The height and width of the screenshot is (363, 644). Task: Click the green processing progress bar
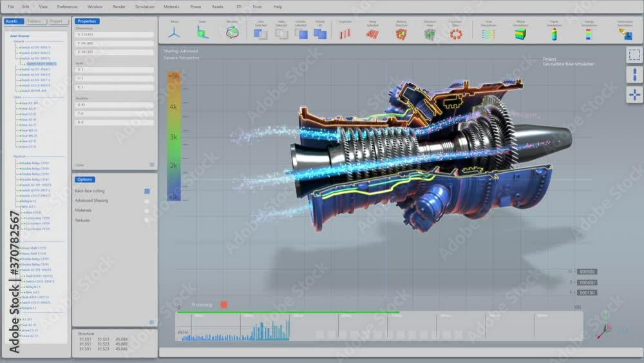pyautogui.click(x=288, y=312)
